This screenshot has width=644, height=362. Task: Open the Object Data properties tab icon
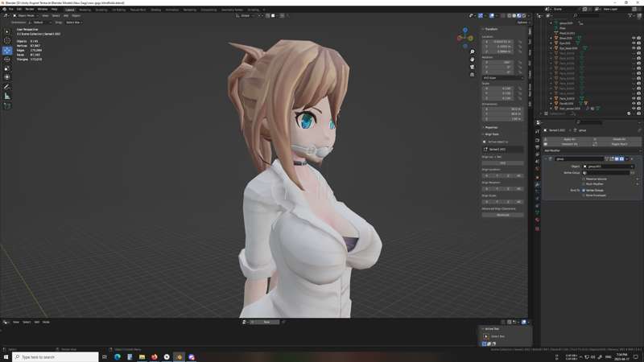(537, 212)
